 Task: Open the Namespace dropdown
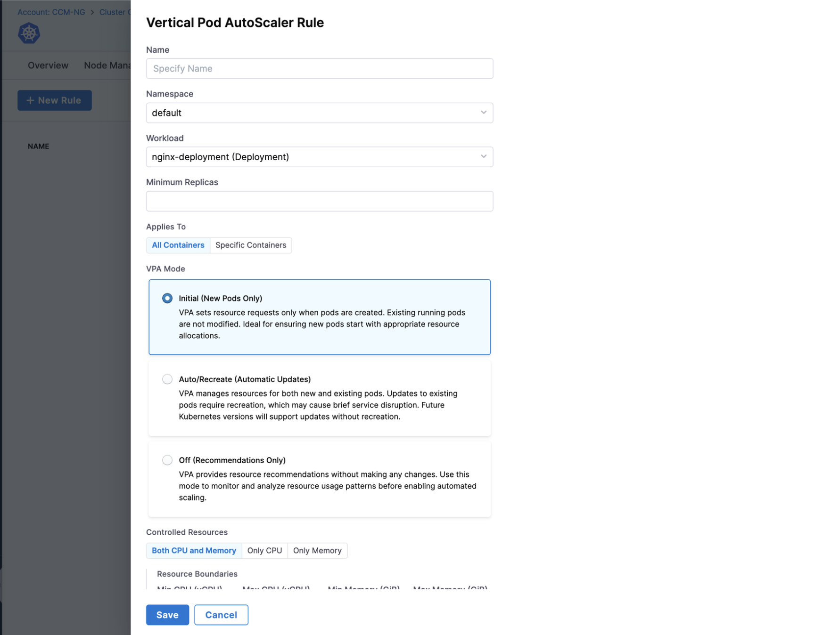click(319, 113)
